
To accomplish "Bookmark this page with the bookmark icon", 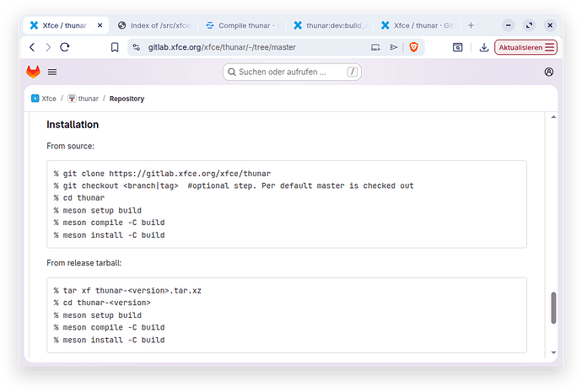I will 115,47.
